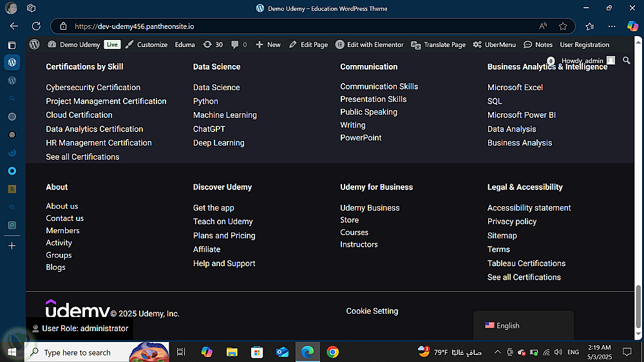This screenshot has width=644, height=362.
Task: Open the comments bubble showing 0
Action: 239,44
